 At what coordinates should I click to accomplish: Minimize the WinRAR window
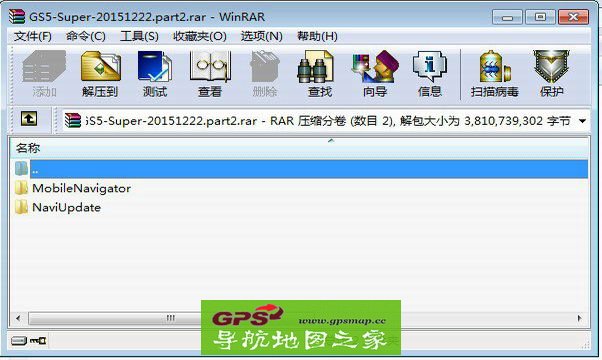click(507, 17)
